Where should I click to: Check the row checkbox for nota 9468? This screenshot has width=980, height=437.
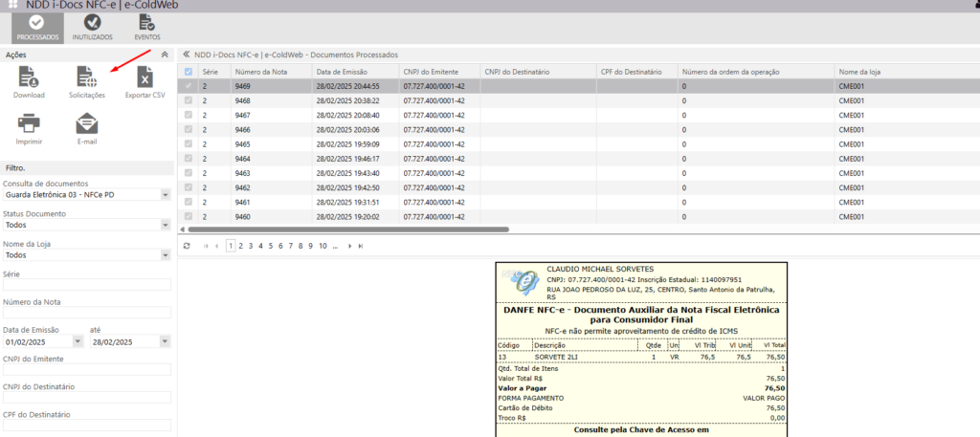coord(189,100)
